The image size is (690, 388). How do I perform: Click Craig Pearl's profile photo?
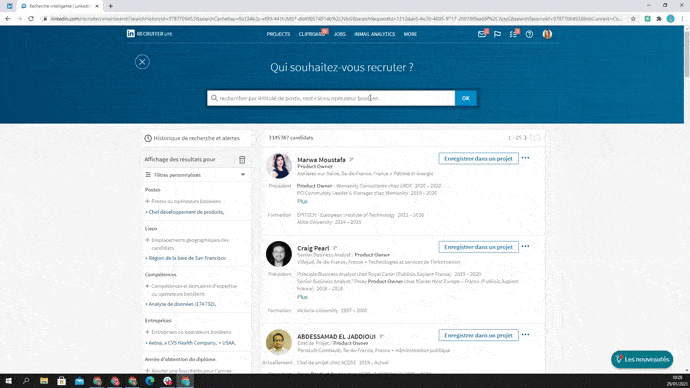[279, 254]
